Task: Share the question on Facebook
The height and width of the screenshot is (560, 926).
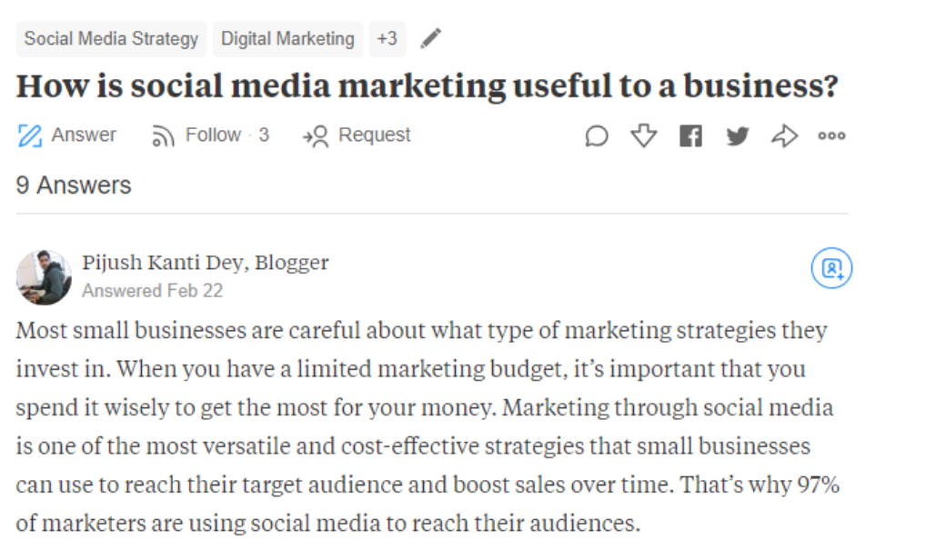Action: [690, 136]
